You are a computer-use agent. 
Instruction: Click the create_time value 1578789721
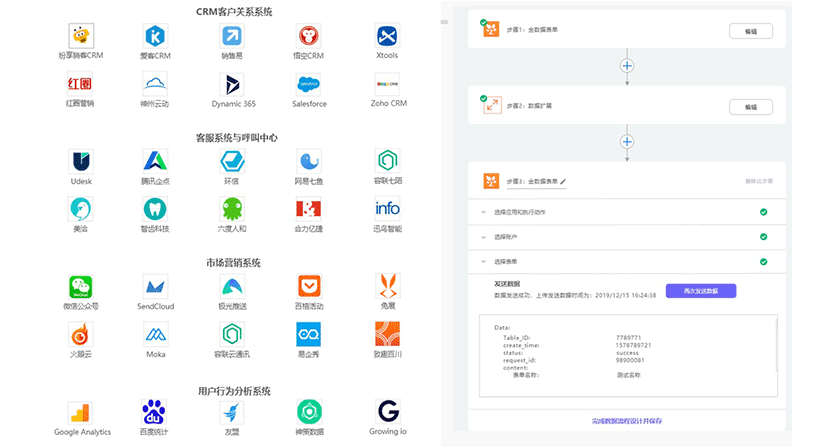(634, 345)
